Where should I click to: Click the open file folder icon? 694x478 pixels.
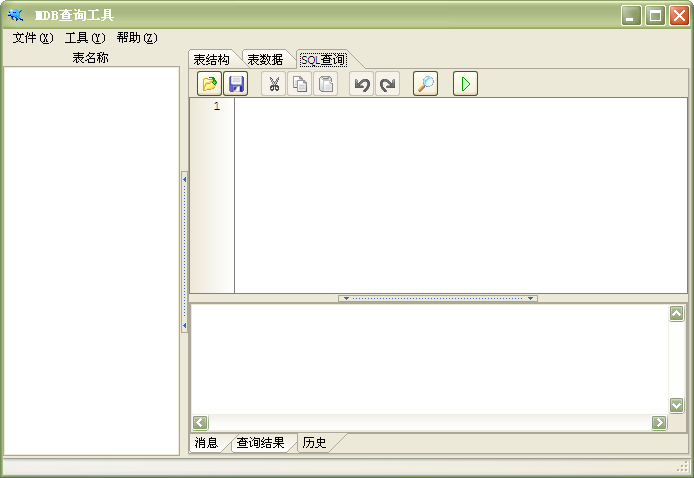click(210, 84)
